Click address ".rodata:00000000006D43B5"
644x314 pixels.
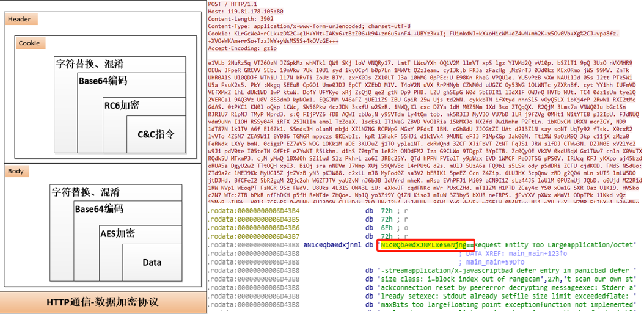pos(254,219)
